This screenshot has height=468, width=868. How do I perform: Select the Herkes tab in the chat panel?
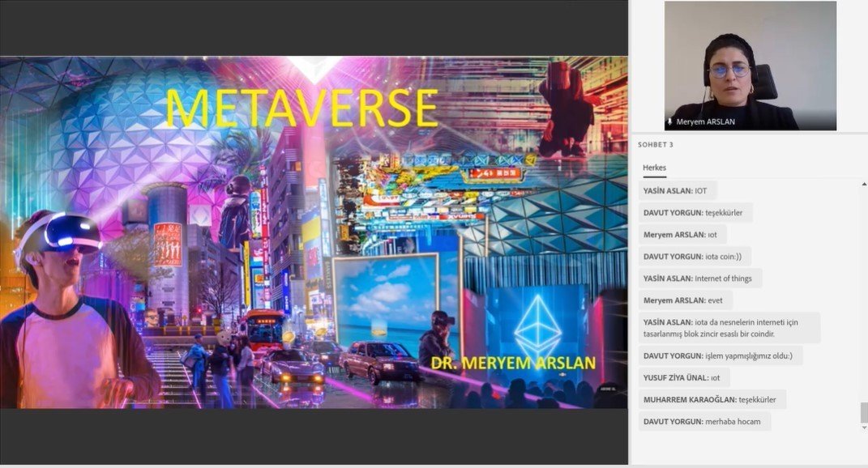click(x=654, y=167)
